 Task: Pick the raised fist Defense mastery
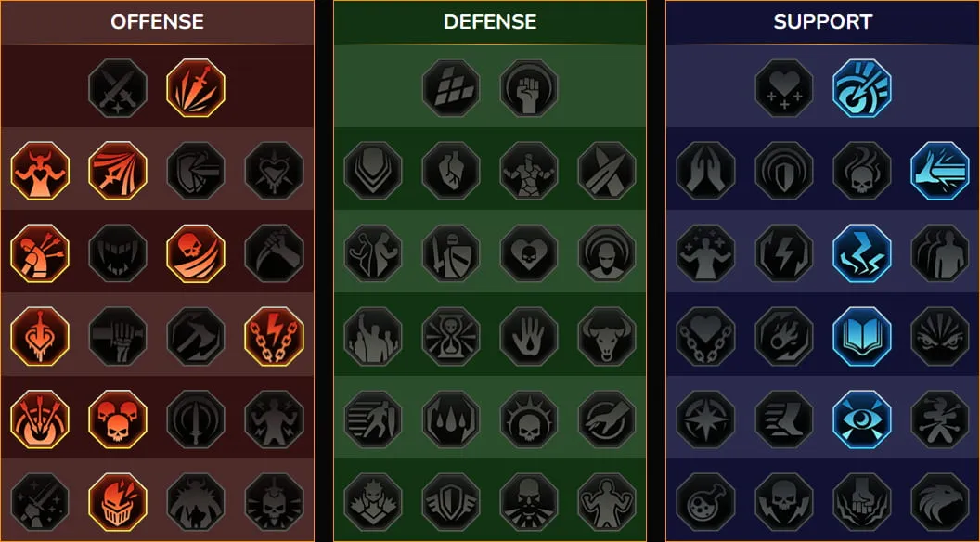(x=529, y=87)
